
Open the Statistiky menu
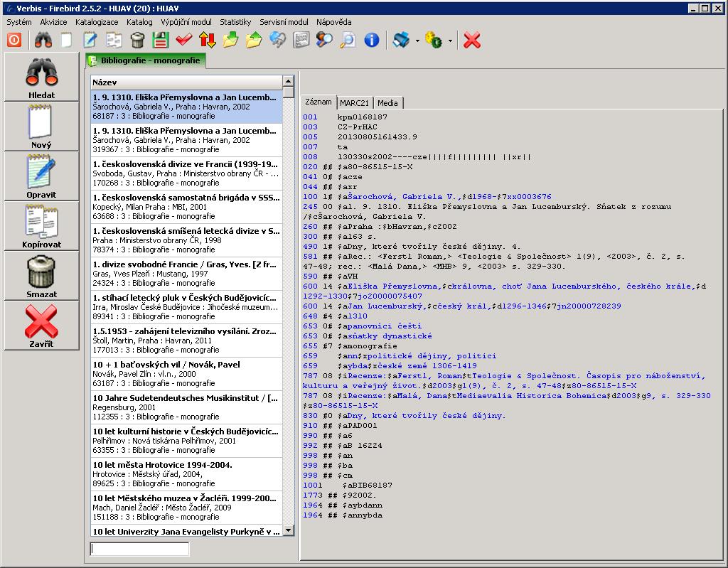click(x=235, y=22)
